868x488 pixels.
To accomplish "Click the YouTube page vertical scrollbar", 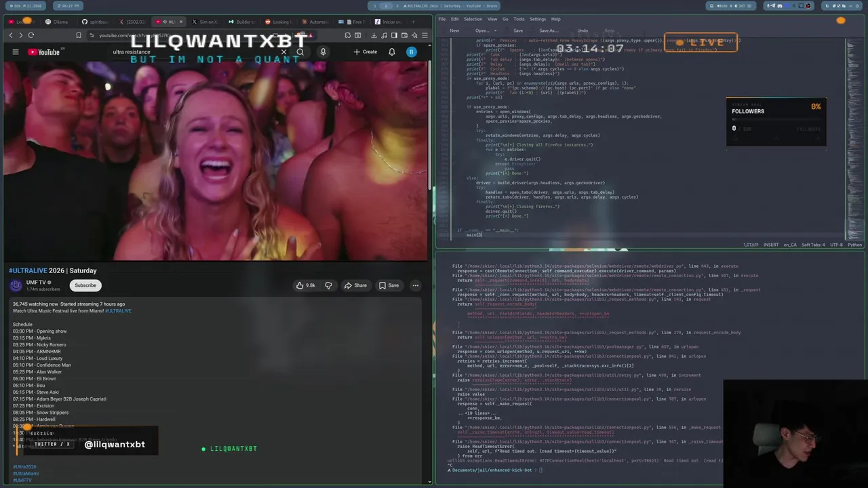I will (x=430, y=125).
